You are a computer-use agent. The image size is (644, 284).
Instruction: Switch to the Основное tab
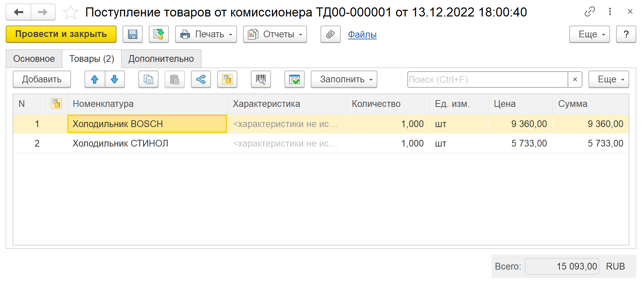(x=34, y=59)
